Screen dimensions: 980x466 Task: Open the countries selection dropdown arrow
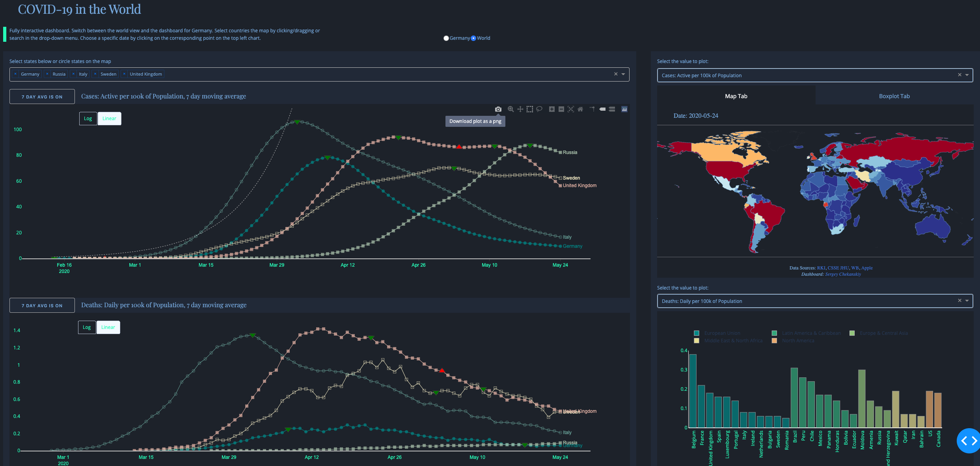pos(623,74)
